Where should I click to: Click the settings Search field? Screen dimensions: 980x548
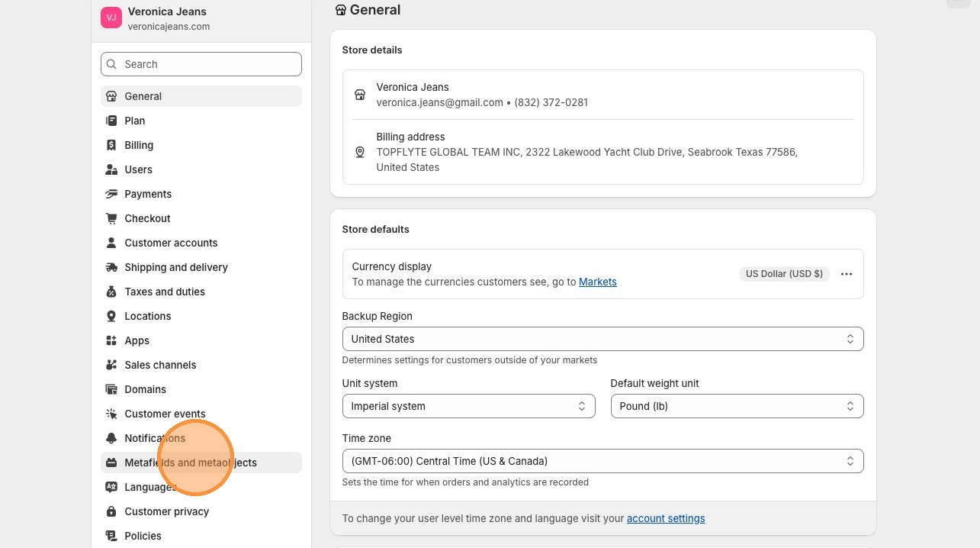pyautogui.click(x=201, y=64)
